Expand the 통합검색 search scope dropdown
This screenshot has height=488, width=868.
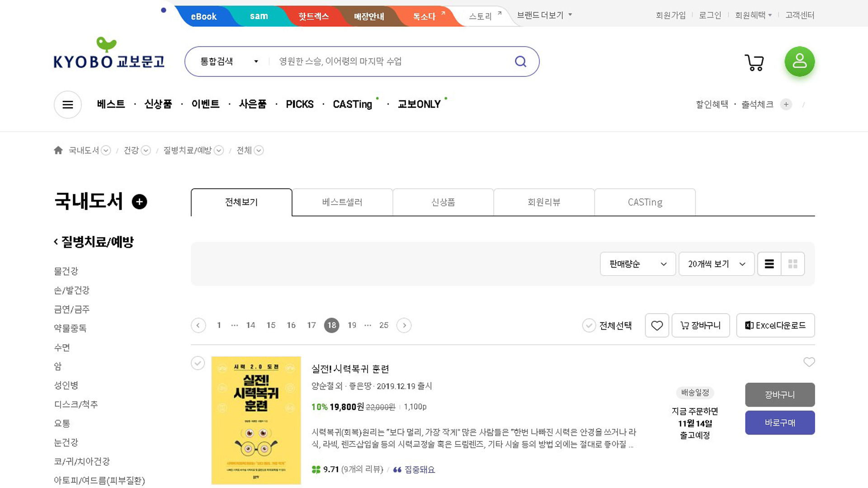pos(229,61)
